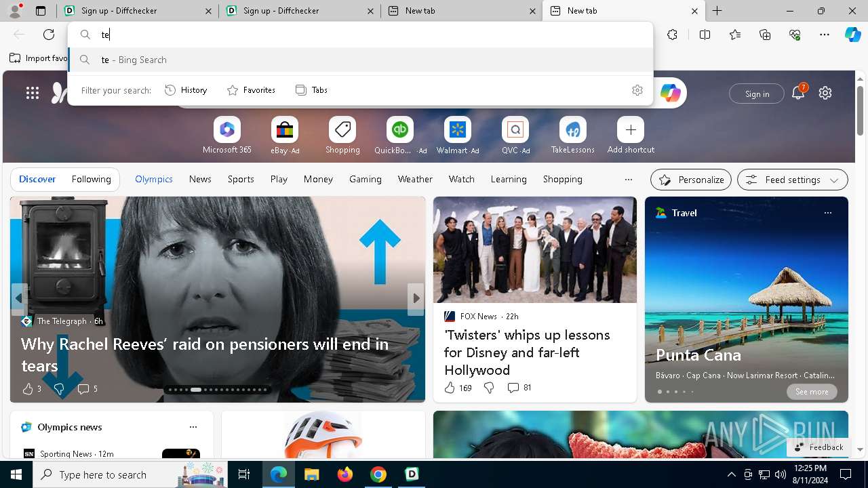The width and height of the screenshot is (868, 488).
Task: Open the Settings and more ellipsis menu
Action: coord(825,35)
